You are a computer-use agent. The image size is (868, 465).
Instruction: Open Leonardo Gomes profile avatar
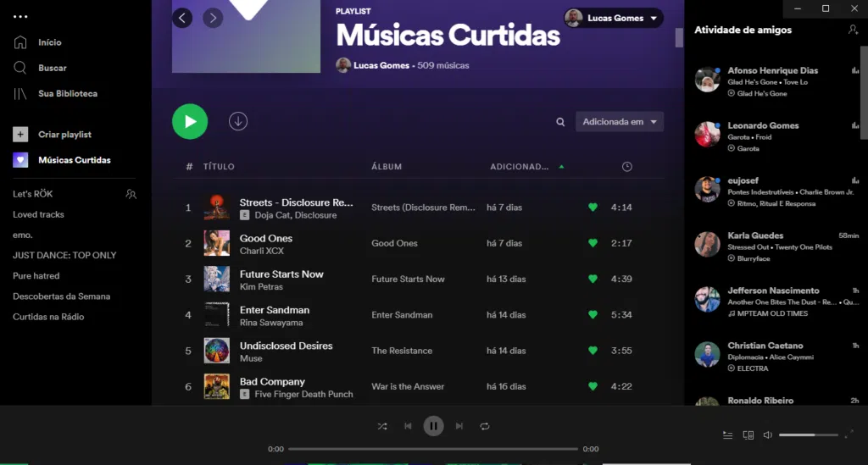pos(708,135)
